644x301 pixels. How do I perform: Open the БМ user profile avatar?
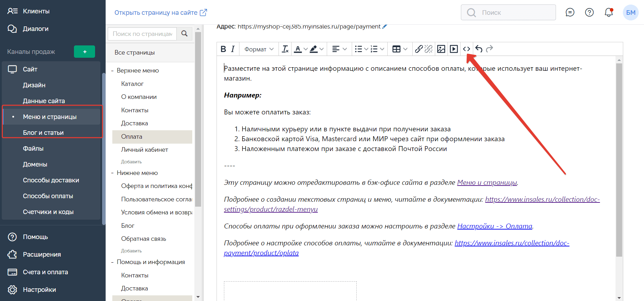click(631, 13)
